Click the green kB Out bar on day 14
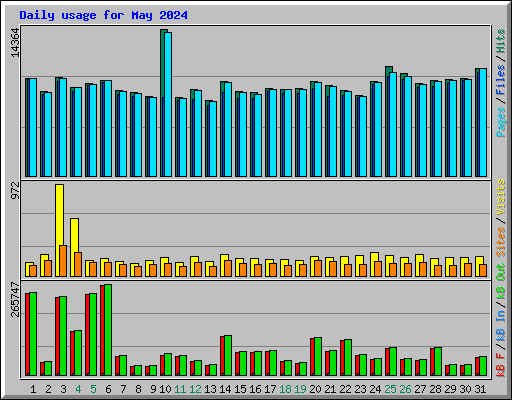 (x=228, y=356)
